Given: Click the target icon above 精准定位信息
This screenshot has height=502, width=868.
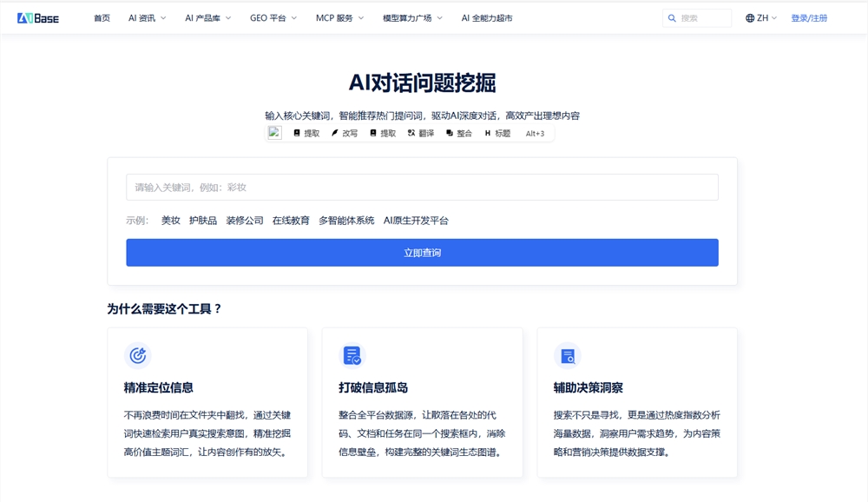Looking at the screenshot, I should (x=137, y=355).
